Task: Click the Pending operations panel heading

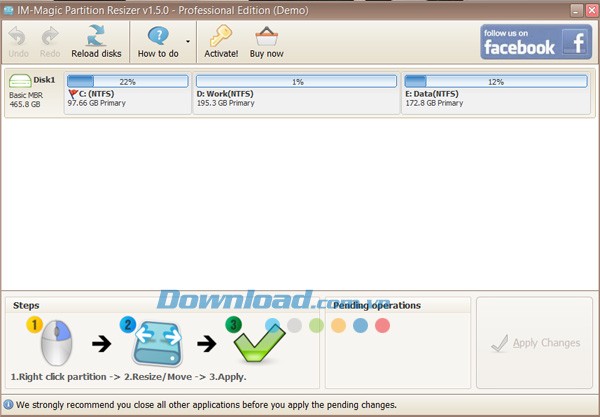Action: [377, 305]
